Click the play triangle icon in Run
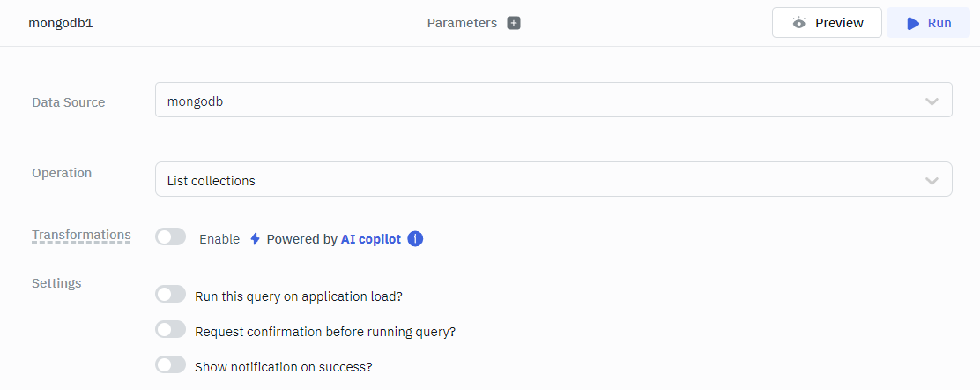The image size is (980, 390). (x=913, y=23)
